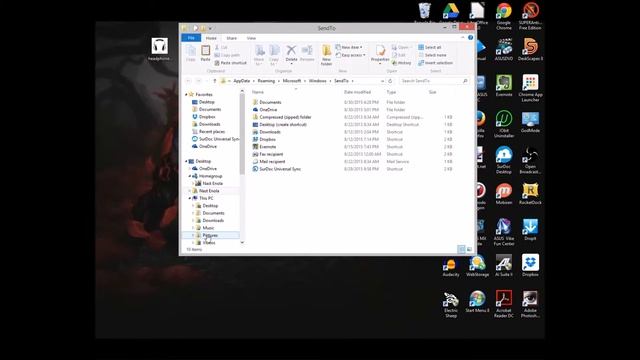
Task: Click the navigation pane scrollbar down arrow
Action: (242, 242)
